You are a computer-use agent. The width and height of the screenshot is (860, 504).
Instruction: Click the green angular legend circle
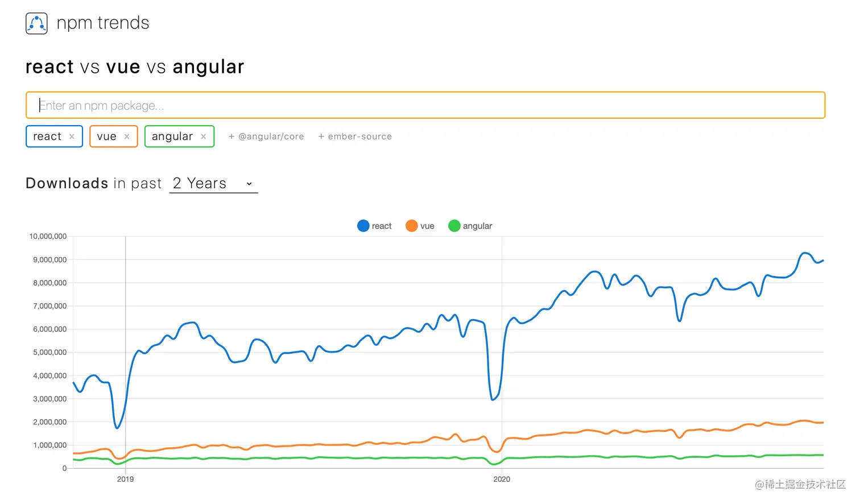tap(454, 226)
